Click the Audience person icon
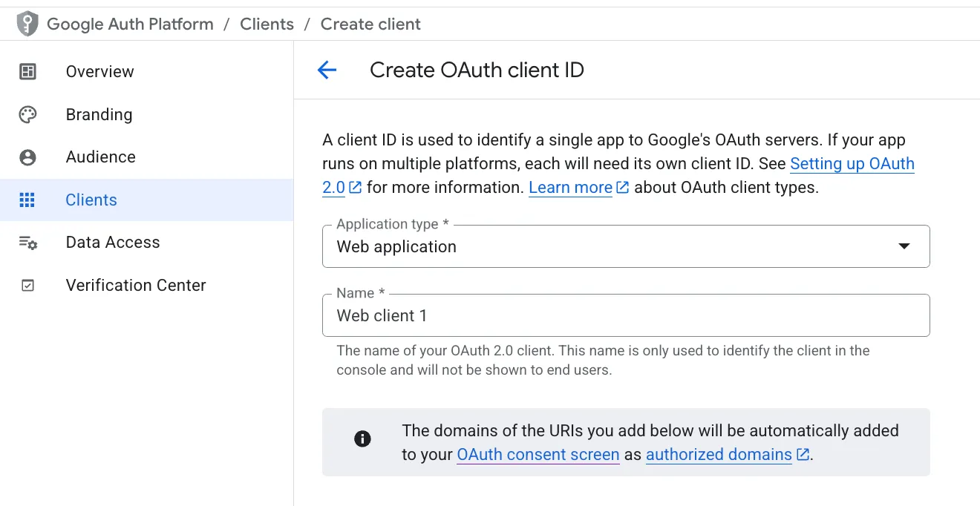The width and height of the screenshot is (980, 506). click(27, 157)
